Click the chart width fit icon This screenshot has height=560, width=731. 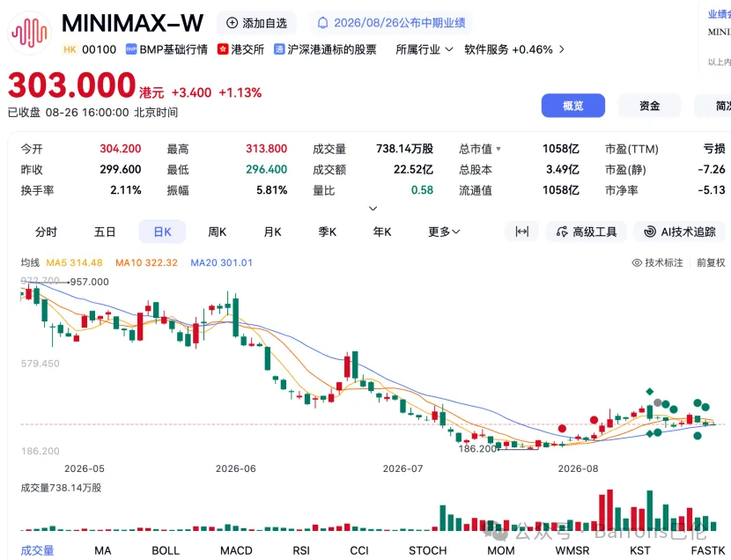click(x=521, y=232)
